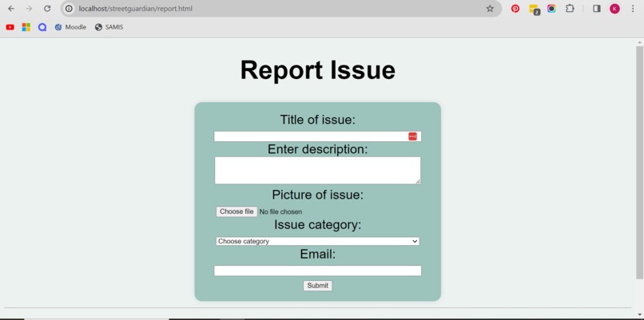Click the browser forward arrow
Image resolution: width=644 pixels, height=320 pixels.
[x=29, y=9]
